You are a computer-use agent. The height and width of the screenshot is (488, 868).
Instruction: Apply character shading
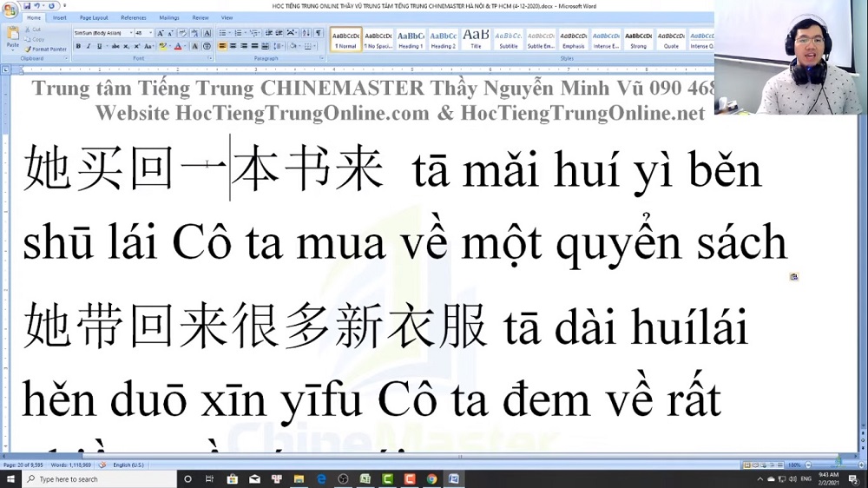coord(194,46)
